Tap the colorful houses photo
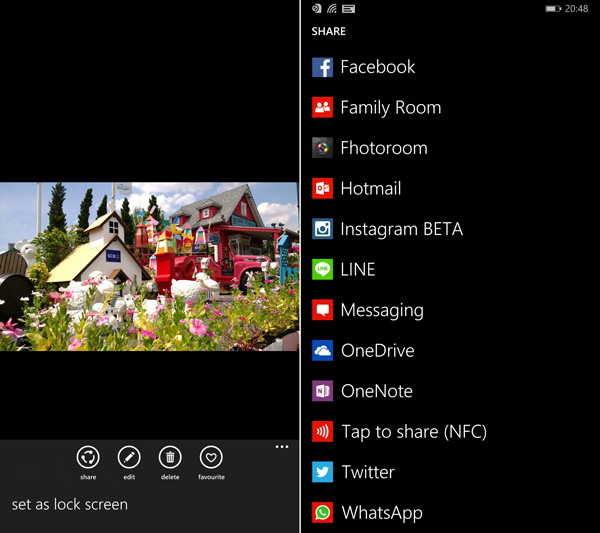600x533 pixels. (x=149, y=266)
